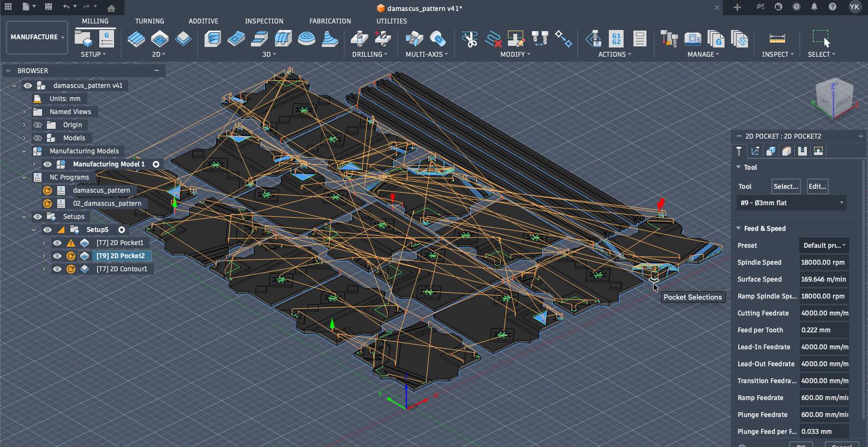The width and height of the screenshot is (868, 447).
Task: Toggle visibility of Manufacturing Model 1
Action: tap(47, 164)
